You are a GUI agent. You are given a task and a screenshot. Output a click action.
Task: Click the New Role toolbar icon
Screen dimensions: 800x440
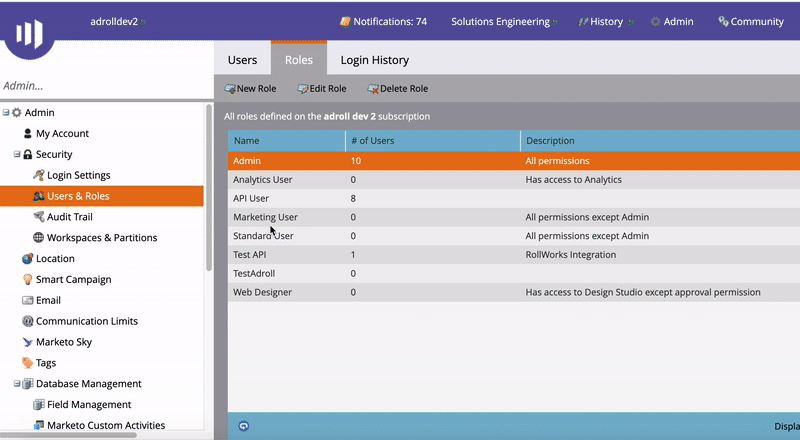click(x=230, y=89)
